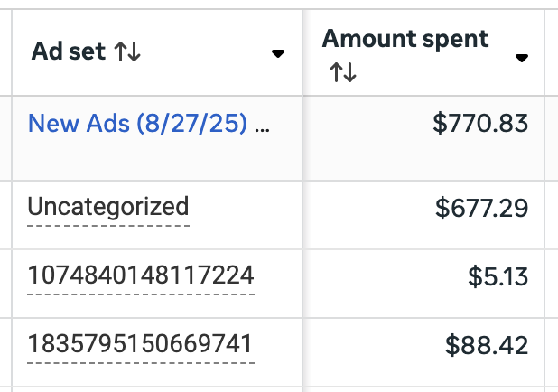Click the sort arrows under Amount spent
Image resolution: width=558 pixels, height=392 pixels.
pyautogui.click(x=343, y=72)
